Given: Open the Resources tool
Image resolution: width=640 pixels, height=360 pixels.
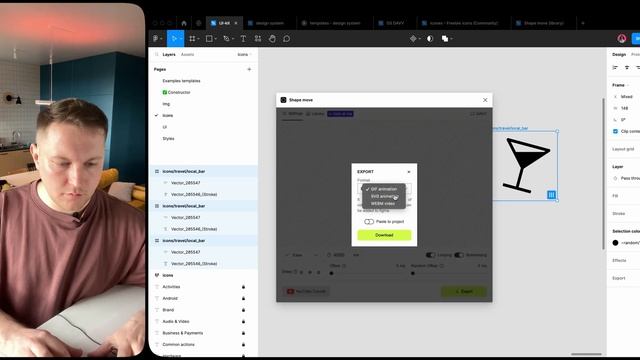Looking at the screenshot, I should pyautogui.click(x=258, y=38).
